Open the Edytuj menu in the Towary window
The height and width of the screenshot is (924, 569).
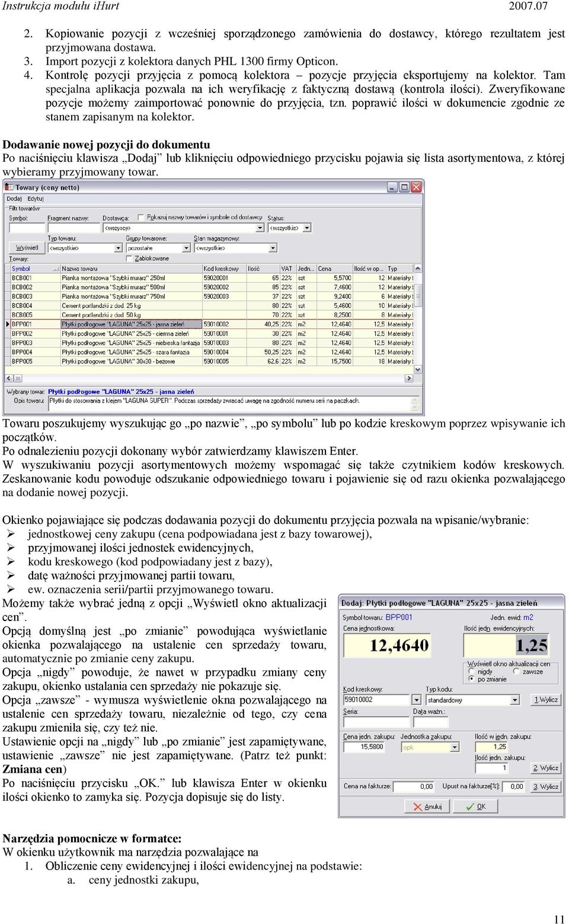coord(36,199)
